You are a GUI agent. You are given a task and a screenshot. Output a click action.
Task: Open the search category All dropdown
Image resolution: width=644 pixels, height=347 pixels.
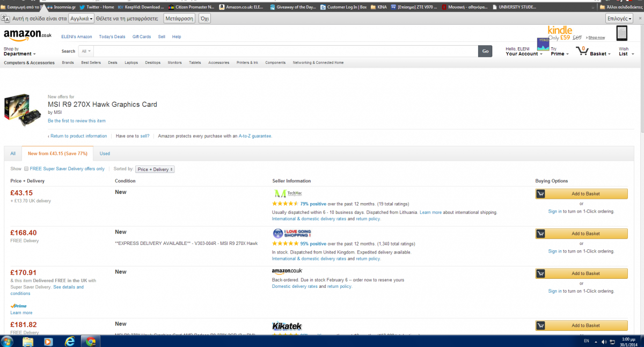coord(86,51)
